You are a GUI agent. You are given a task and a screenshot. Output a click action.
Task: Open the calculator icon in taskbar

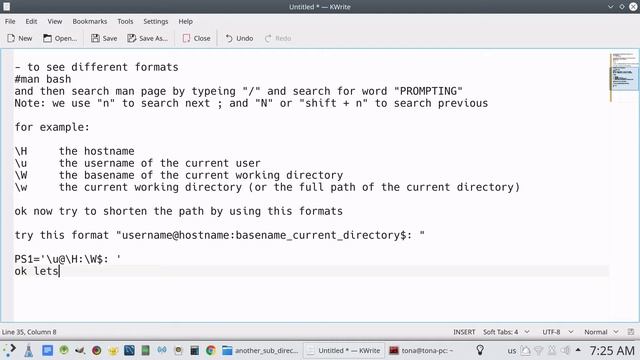[195, 350]
